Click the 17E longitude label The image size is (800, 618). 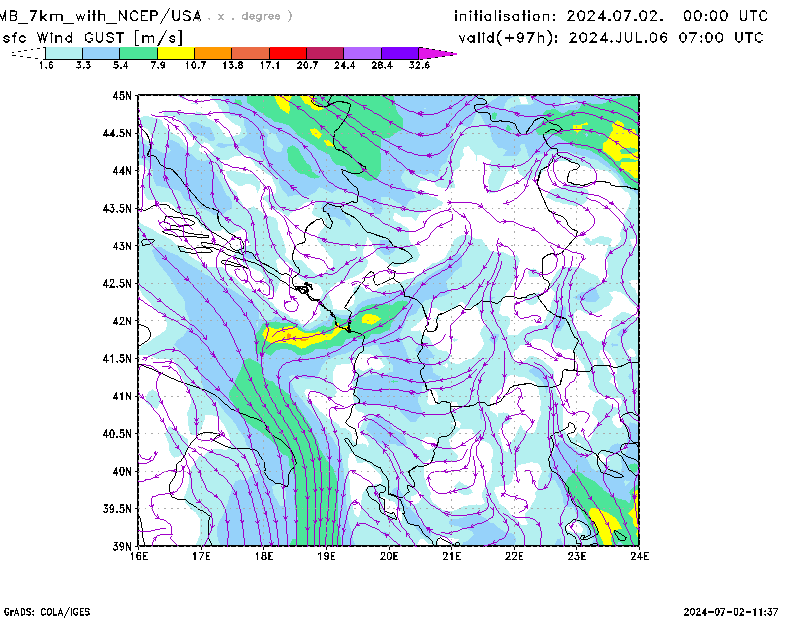[x=202, y=556]
